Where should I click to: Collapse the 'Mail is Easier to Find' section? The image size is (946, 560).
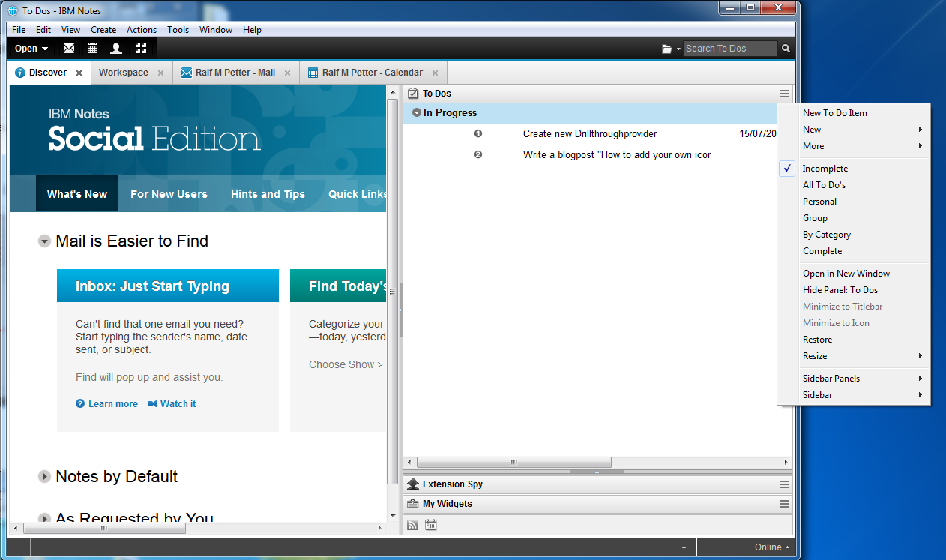coord(45,241)
